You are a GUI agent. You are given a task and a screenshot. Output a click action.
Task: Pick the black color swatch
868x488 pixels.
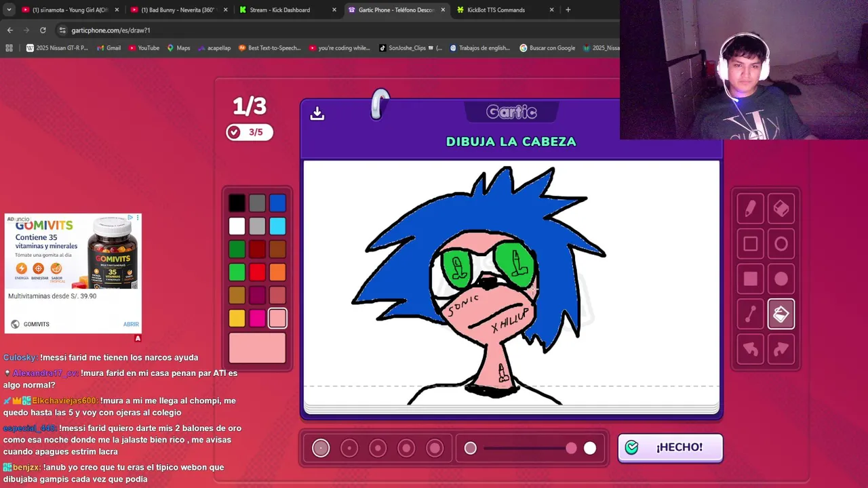pos(237,203)
